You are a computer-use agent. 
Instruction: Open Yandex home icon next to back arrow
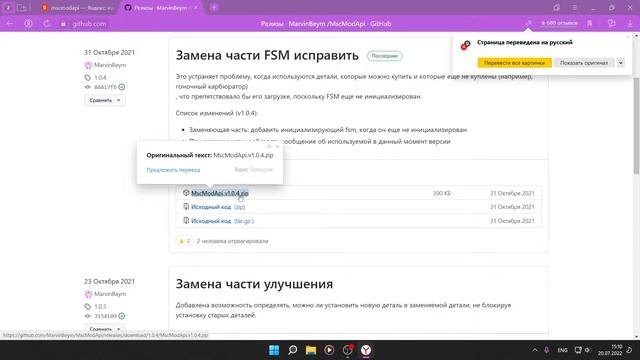(x=28, y=24)
